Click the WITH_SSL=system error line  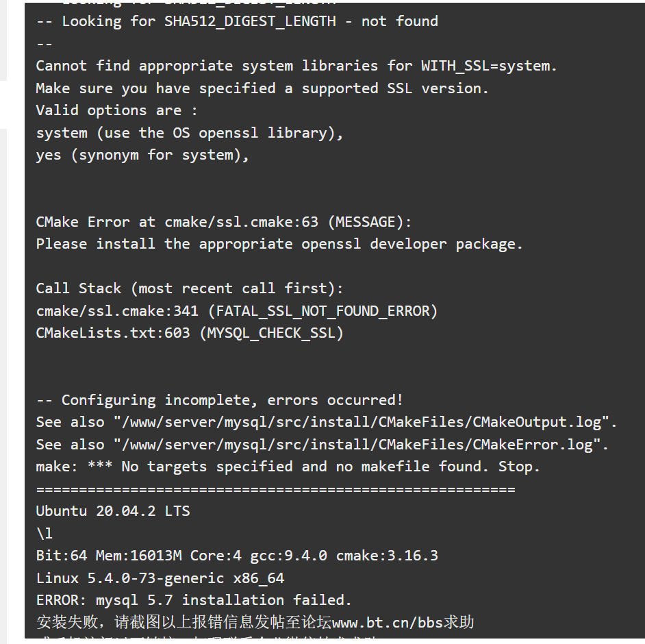[x=296, y=66]
